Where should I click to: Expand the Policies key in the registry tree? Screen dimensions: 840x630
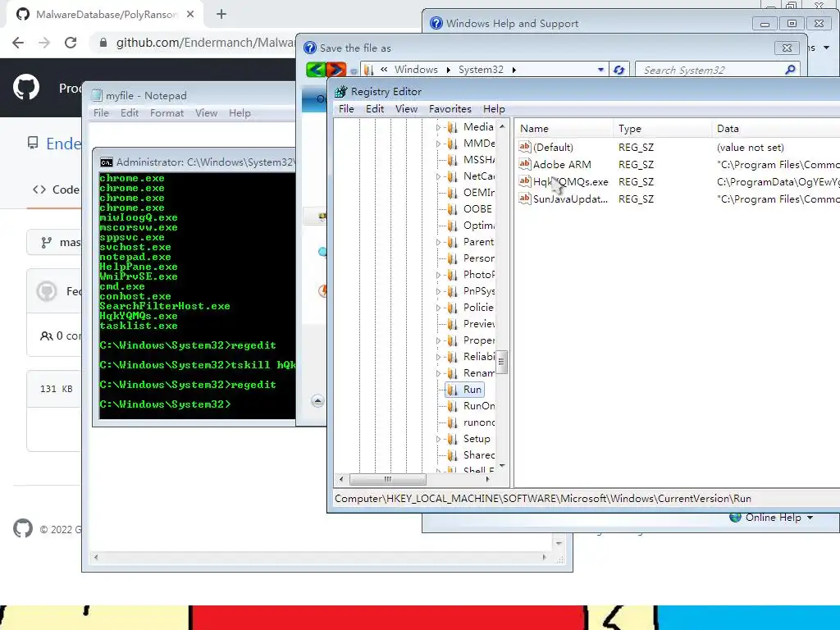[438, 308]
